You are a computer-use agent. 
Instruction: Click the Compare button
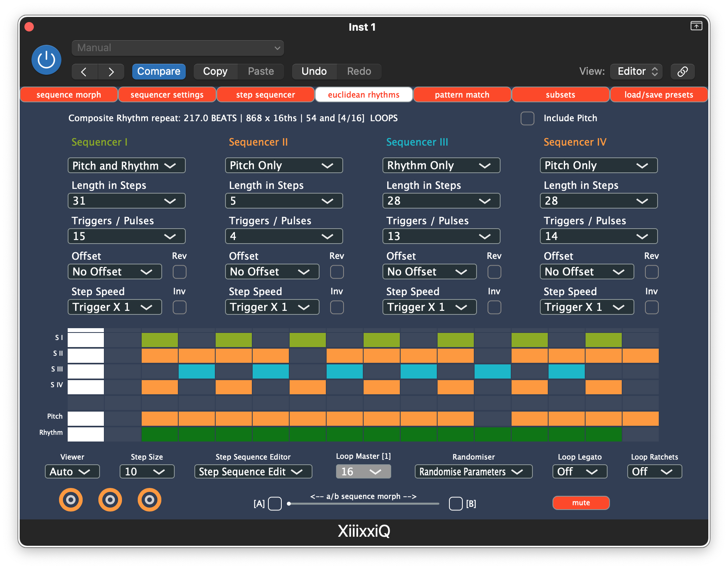click(x=159, y=71)
